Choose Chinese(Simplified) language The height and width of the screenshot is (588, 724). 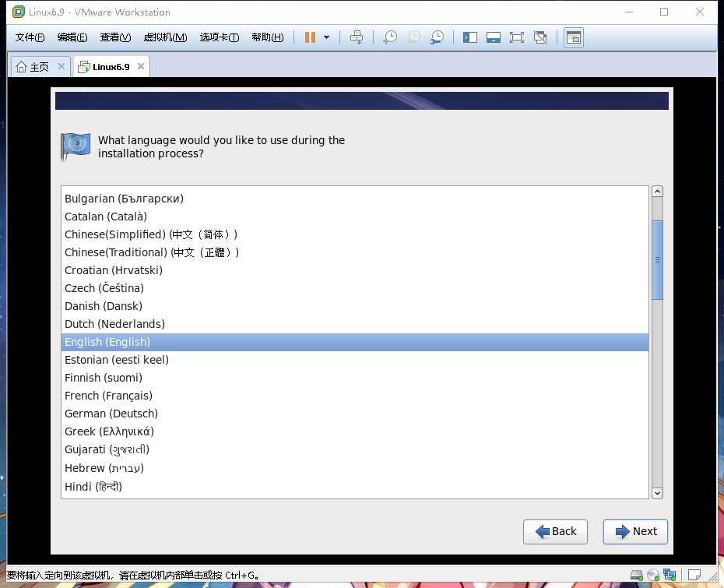pos(355,234)
